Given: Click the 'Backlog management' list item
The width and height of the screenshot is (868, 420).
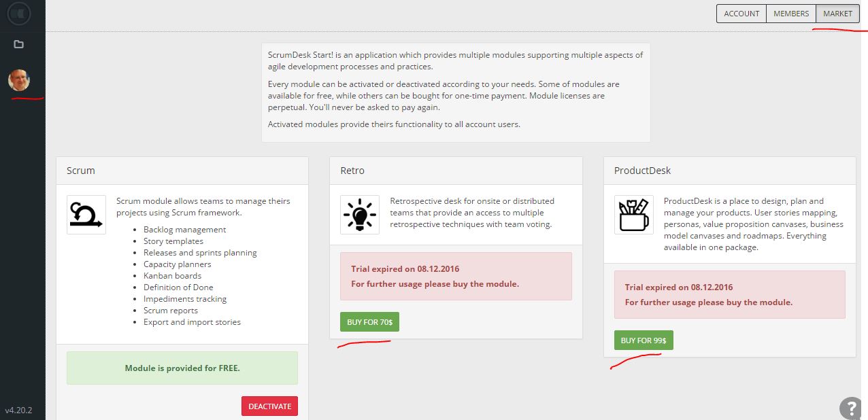Looking at the screenshot, I should pos(184,230).
